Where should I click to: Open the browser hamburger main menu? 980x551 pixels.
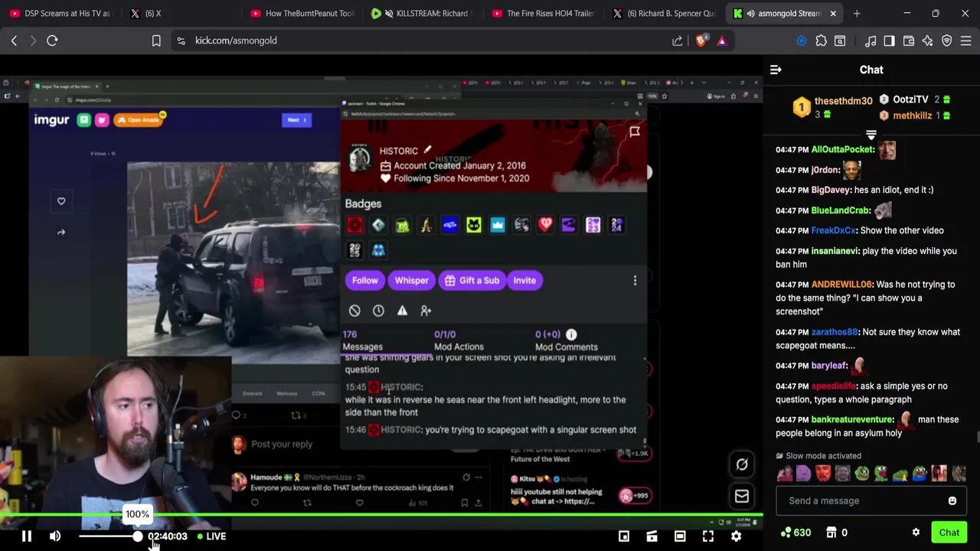[x=965, y=41]
